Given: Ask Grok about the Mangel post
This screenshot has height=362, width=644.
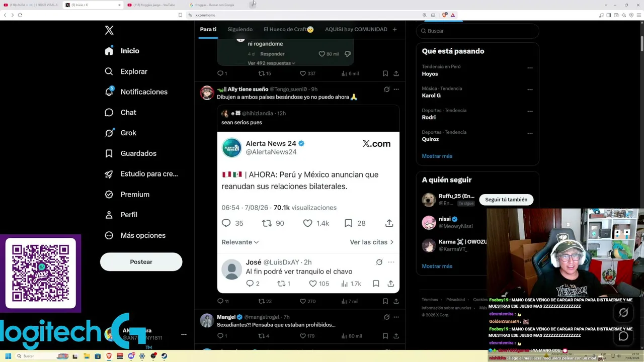Looking at the screenshot, I should pos(386,317).
